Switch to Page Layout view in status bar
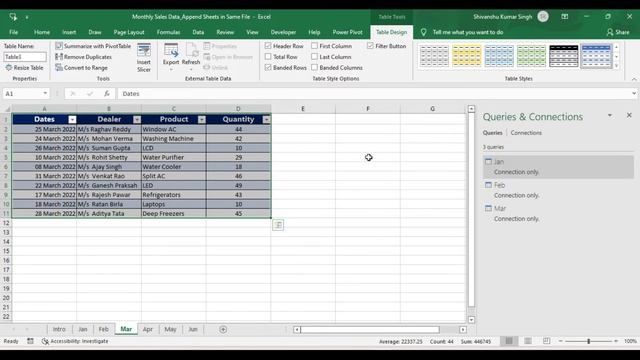This screenshot has width=640, height=360. tap(528, 341)
